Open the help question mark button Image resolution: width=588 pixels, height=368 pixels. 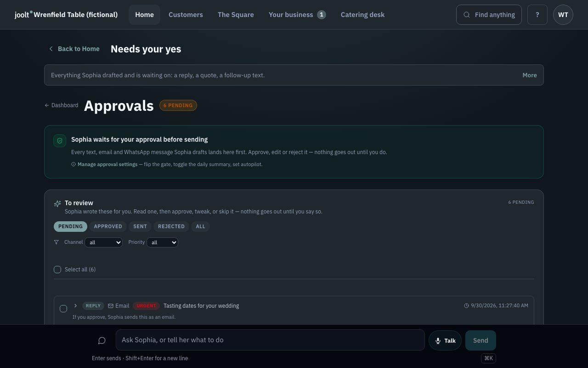(537, 15)
